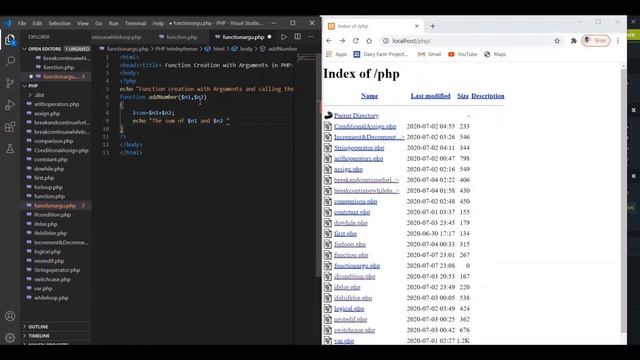Split the editor to the right
This screenshot has width=640, height=360.
pos(298,37)
